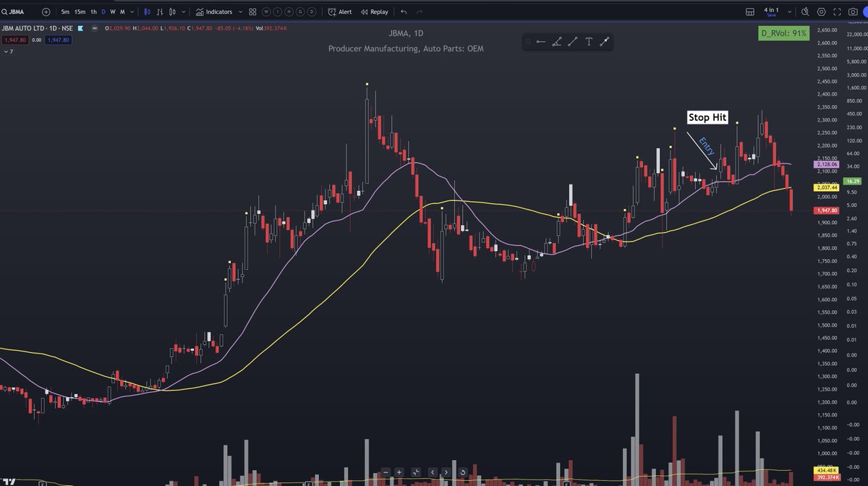Move chart left with arrow control
The width and height of the screenshot is (868, 486).
433,472
